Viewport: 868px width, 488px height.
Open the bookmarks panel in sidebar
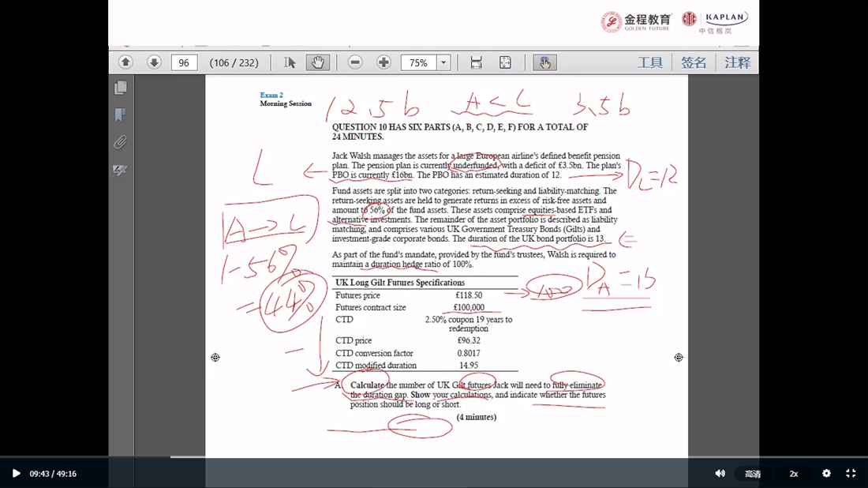pyautogui.click(x=121, y=115)
